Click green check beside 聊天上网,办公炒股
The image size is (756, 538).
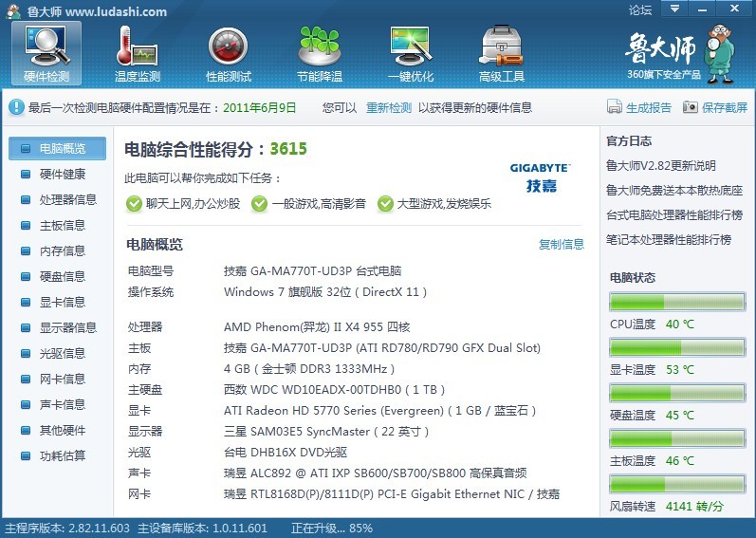click(x=134, y=204)
